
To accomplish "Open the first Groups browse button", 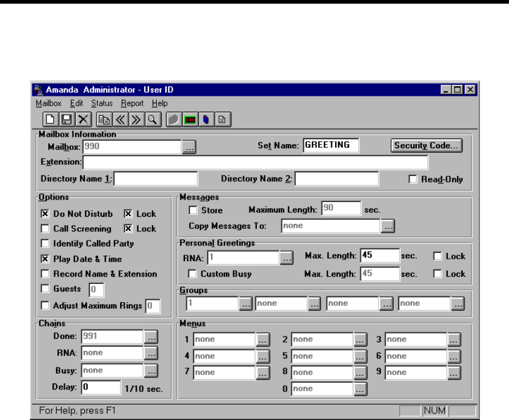I will click(x=246, y=304).
